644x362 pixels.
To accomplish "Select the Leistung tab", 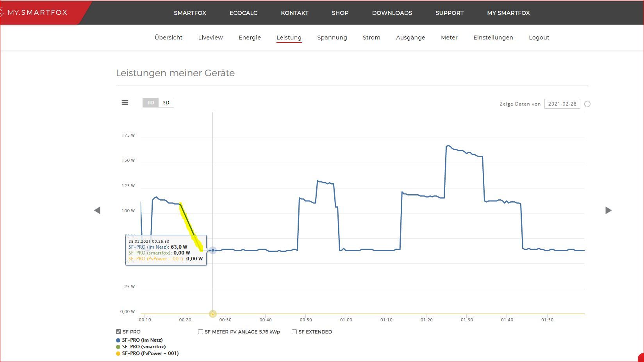I will pyautogui.click(x=289, y=38).
